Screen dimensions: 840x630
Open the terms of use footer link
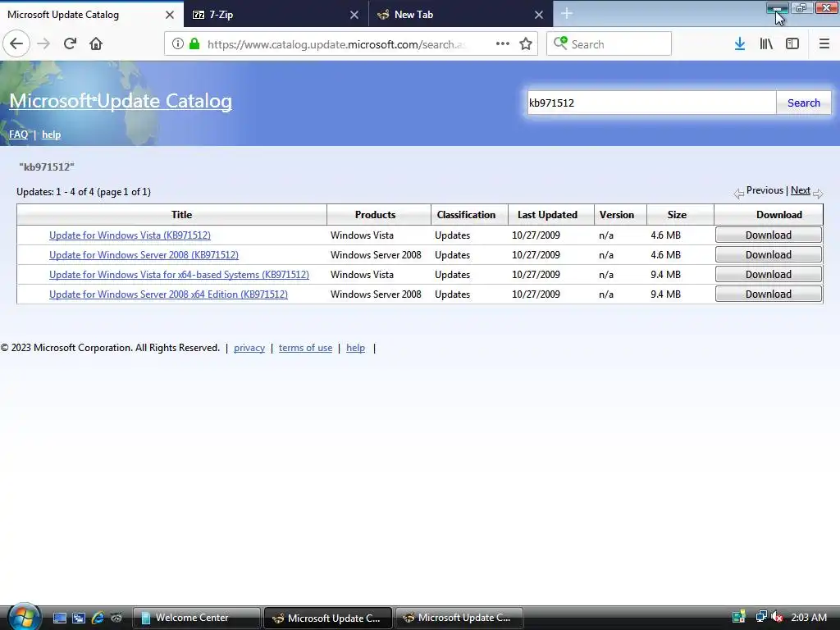coord(305,348)
